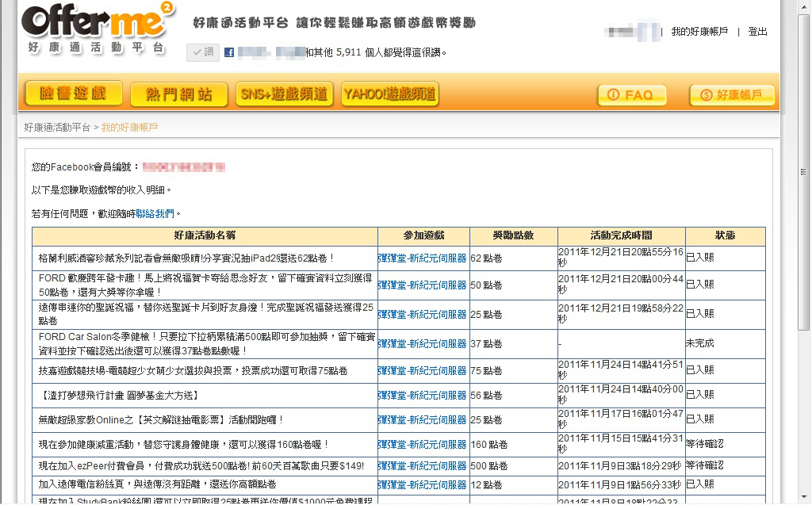This screenshot has width=812, height=505.
Task: Click the 狀態 column header
Action: [x=726, y=235]
